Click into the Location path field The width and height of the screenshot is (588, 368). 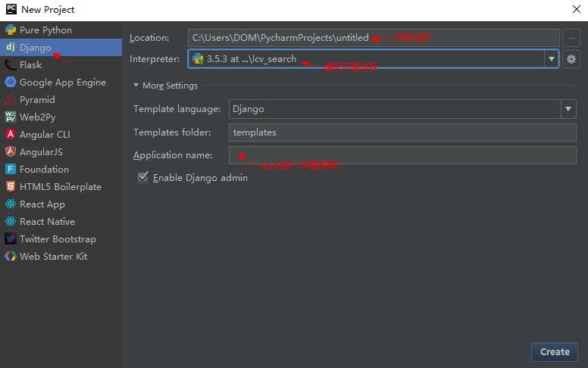[374, 38]
